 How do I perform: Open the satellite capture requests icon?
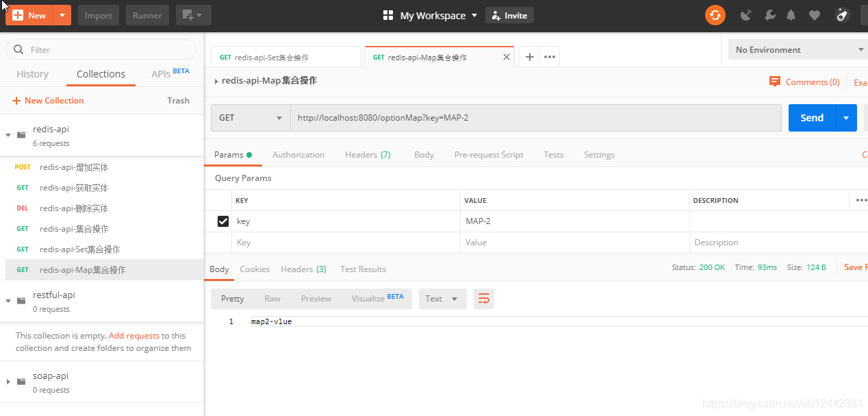pos(746,15)
